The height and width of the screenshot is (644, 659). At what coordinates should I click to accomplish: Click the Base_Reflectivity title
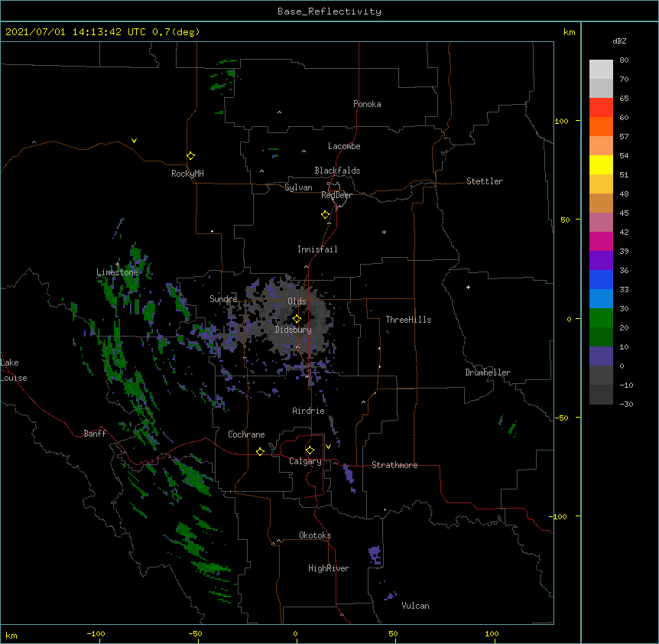click(329, 11)
